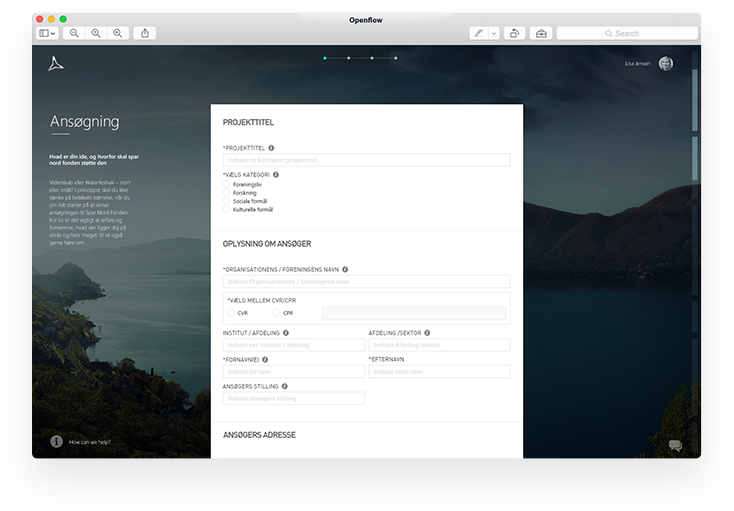Click the share button in toolbar
The height and width of the screenshot is (511, 734).
[x=145, y=33]
